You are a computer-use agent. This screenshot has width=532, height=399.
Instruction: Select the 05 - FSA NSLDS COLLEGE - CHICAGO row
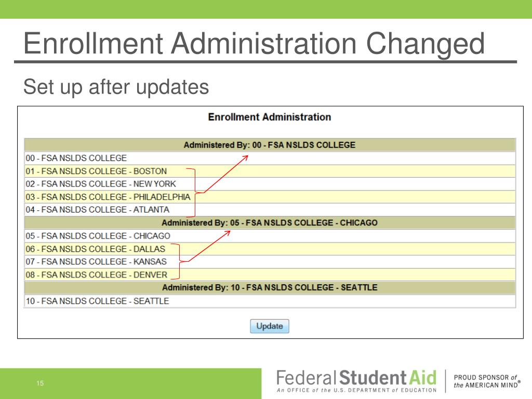(270, 236)
